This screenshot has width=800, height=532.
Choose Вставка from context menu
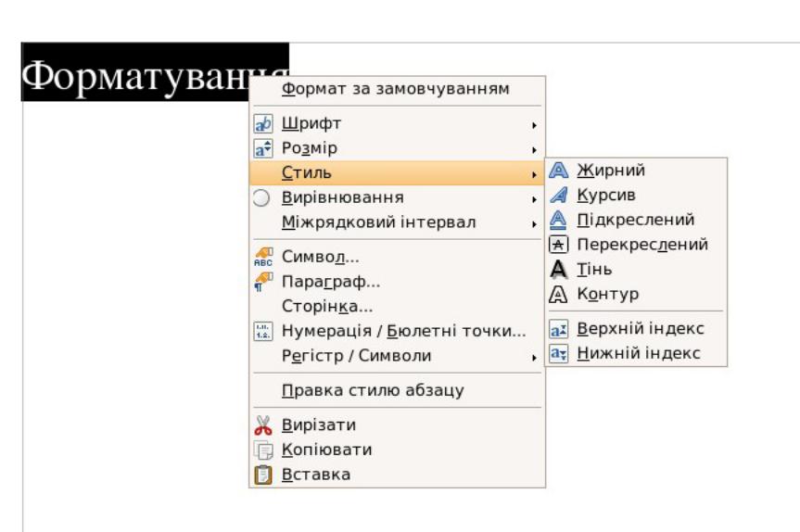[397, 475]
